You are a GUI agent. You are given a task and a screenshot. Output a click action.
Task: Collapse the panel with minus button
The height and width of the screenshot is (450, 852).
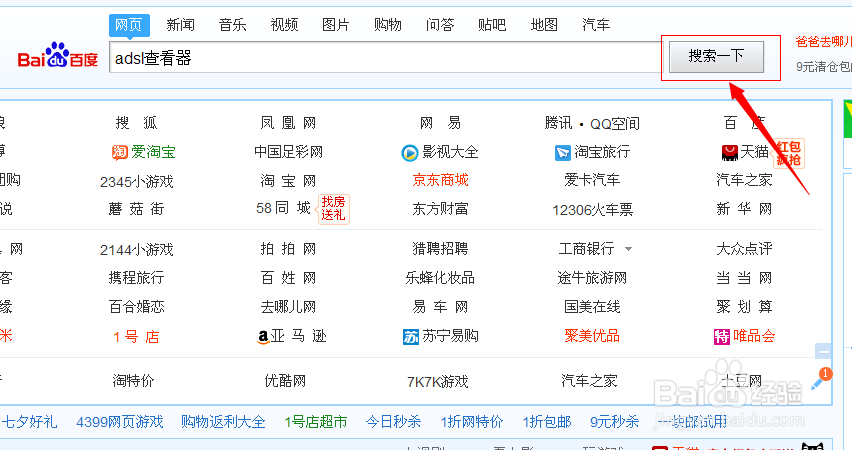coord(824,352)
